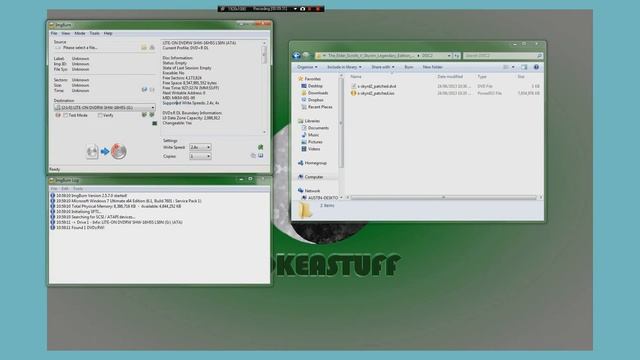This screenshot has height=360, width=640.
Task: Open ImgBurn Help menu
Action: [108, 33]
